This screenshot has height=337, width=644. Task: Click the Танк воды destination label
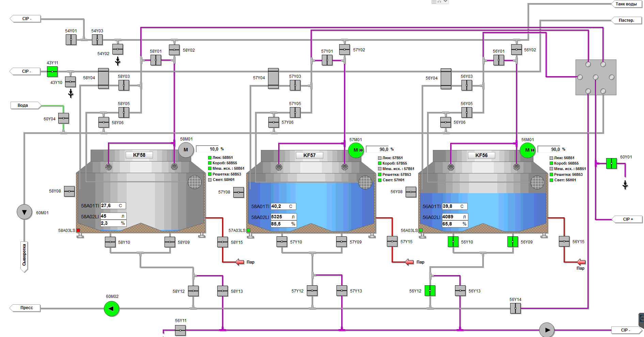[626, 4]
